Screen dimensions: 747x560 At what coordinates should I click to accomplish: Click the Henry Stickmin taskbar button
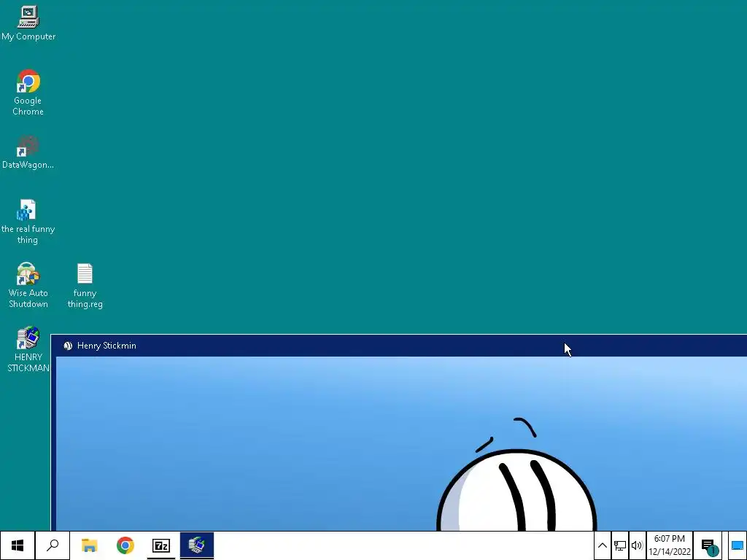coord(197,545)
